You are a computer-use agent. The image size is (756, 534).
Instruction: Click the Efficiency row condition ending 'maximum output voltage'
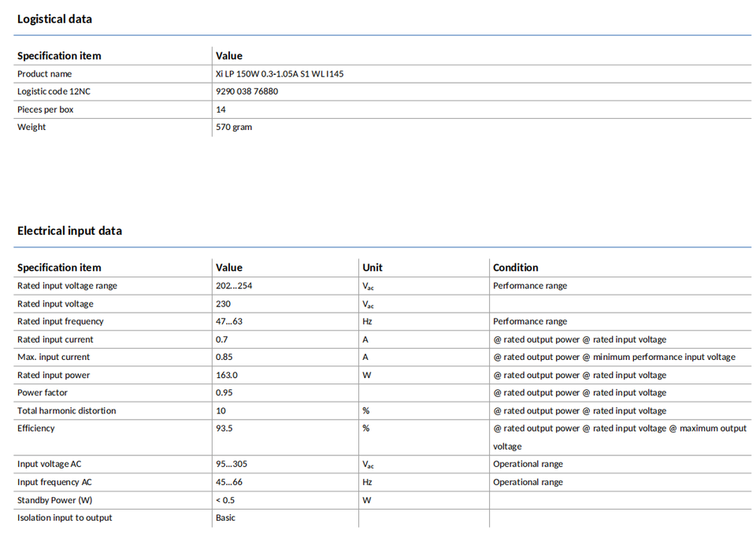[620, 437]
